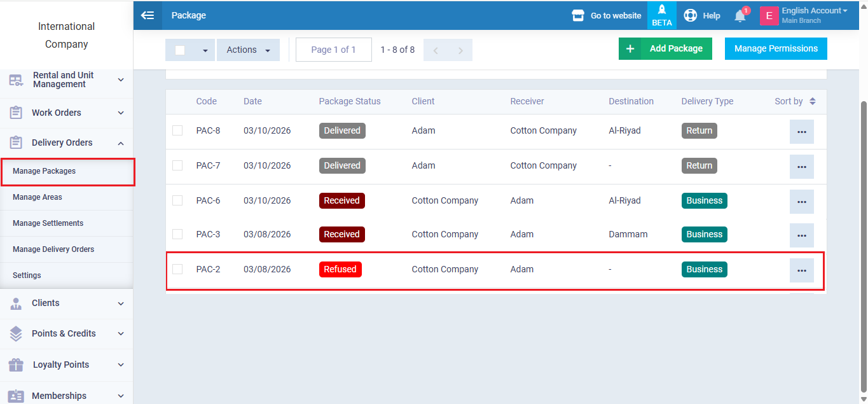The height and width of the screenshot is (404, 868).
Task: Open three-dot menu for PAC-2 row
Action: pos(801,270)
